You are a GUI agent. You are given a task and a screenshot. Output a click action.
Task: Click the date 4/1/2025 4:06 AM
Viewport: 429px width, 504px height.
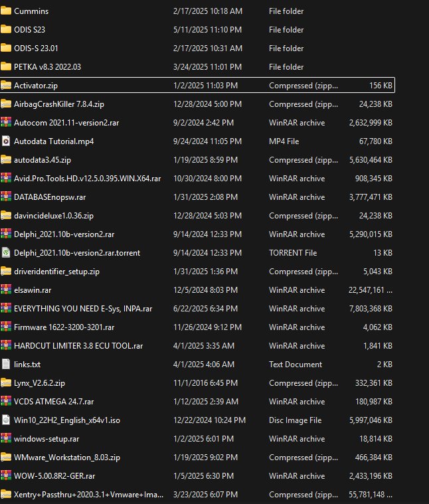point(204,364)
